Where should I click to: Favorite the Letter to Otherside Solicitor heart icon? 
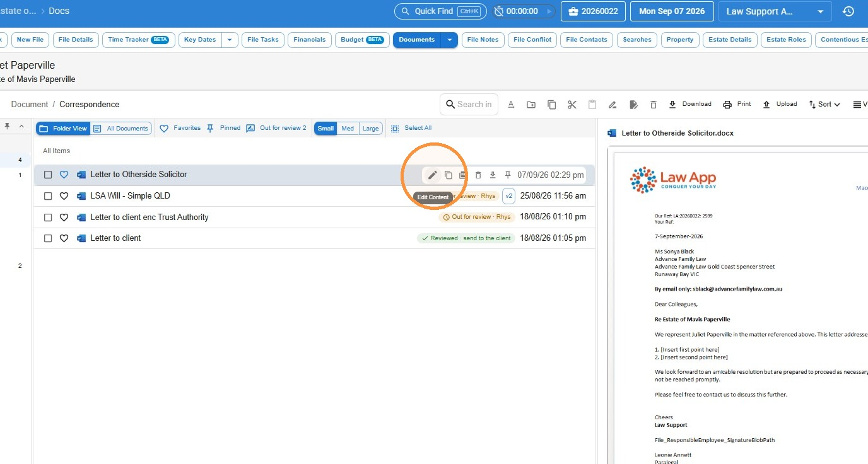pyautogui.click(x=64, y=175)
